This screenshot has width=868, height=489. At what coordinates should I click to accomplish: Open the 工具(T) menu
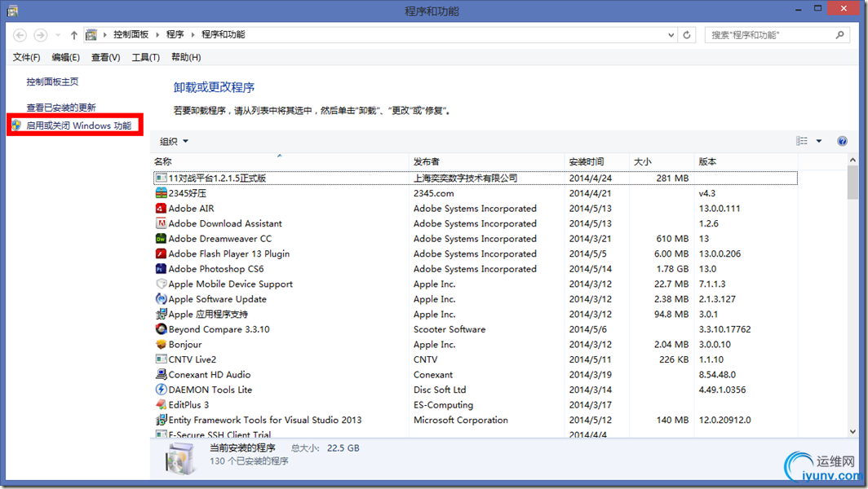coord(145,57)
